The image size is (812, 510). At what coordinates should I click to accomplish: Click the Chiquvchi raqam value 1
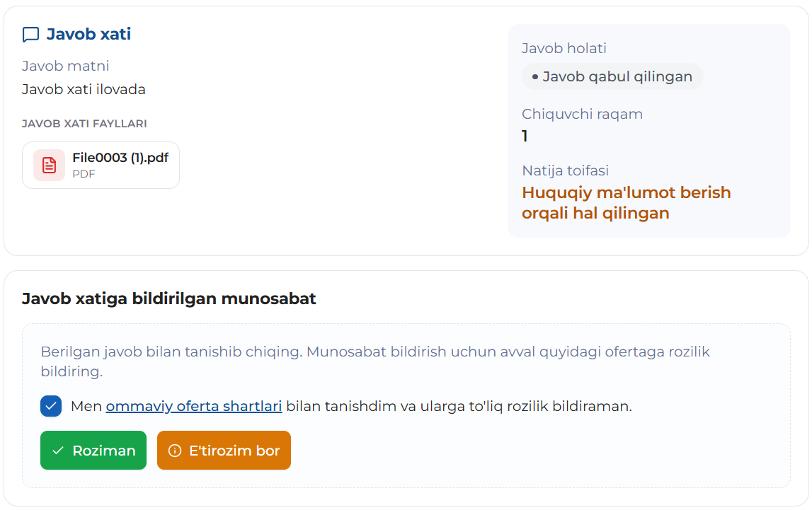pos(525,136)
